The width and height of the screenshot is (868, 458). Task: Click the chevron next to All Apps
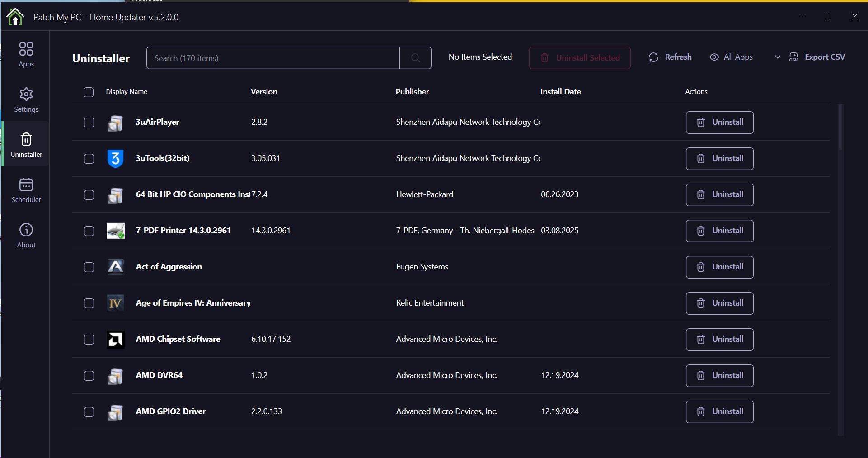[x=777, y=57]
